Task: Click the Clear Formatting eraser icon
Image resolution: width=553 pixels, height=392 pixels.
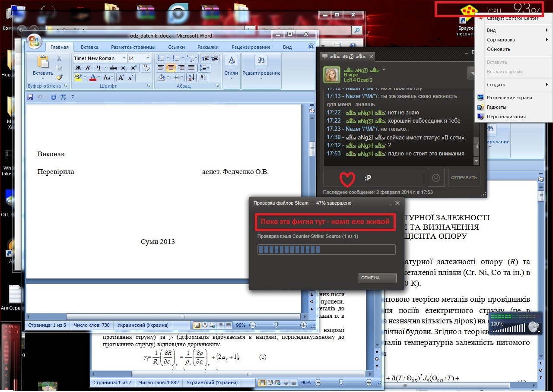Action: tap(146, 68)
